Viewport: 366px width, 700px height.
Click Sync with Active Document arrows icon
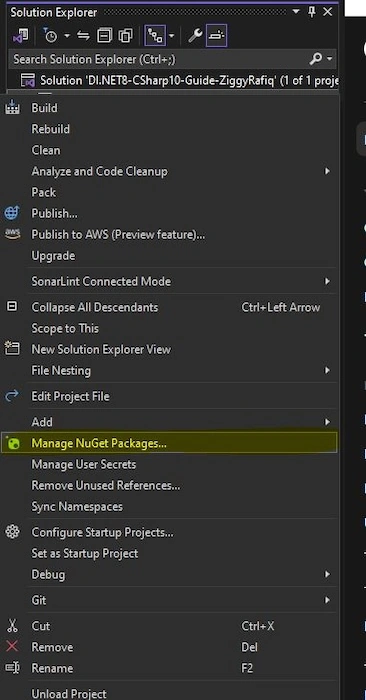click(83, 36)
